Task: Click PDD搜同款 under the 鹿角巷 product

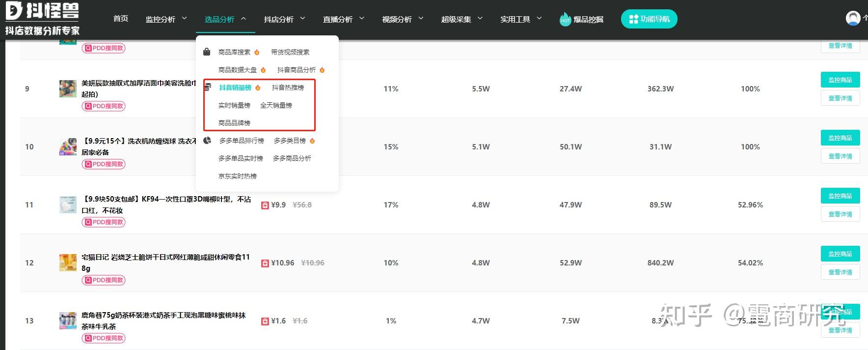Action: click(x=104, y=338)
